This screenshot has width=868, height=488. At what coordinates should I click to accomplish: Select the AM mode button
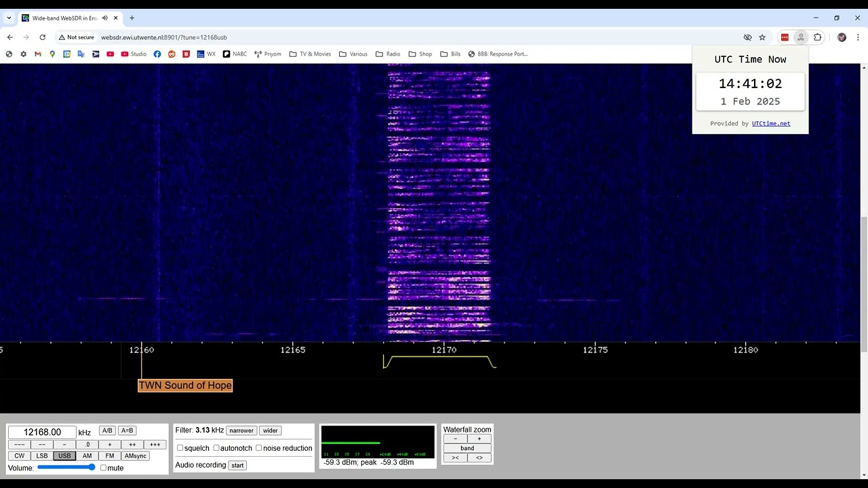[87, 456]
